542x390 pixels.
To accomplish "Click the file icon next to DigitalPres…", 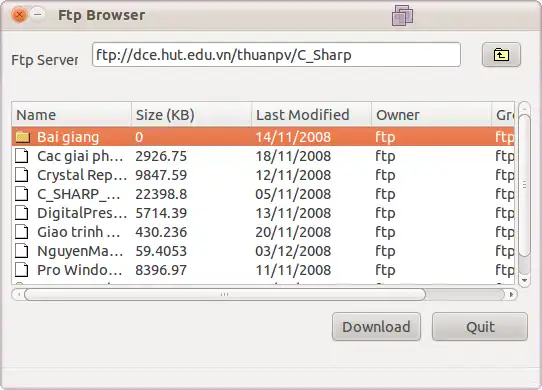I will pos(22,213).
